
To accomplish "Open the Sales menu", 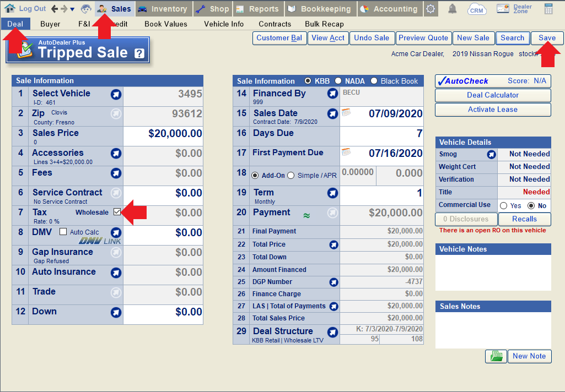I will coord(115,9).
